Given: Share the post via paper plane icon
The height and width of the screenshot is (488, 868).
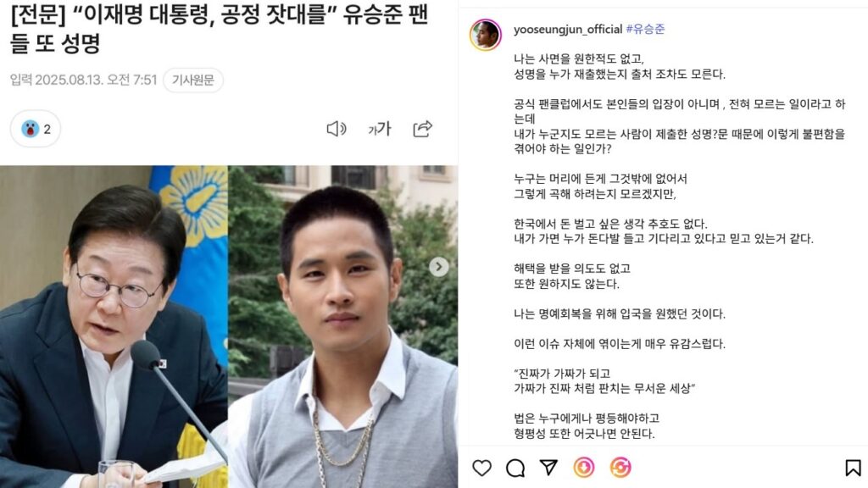Looking at the screenshot, I should pos(548,468).
